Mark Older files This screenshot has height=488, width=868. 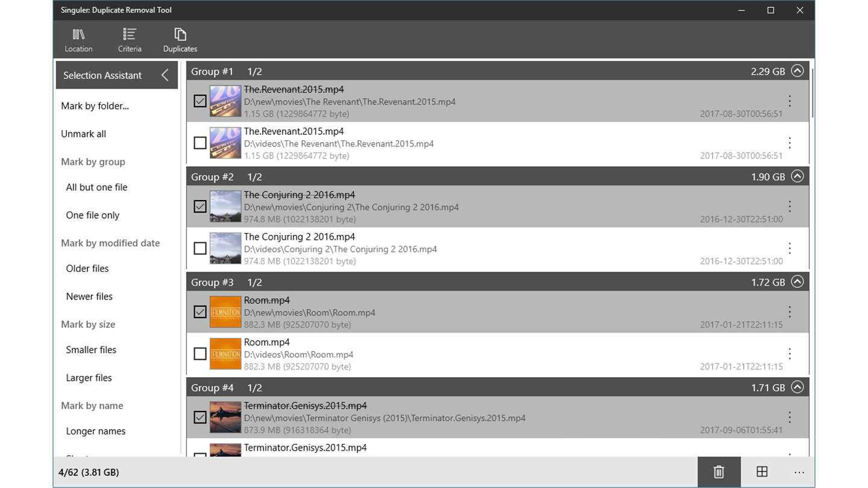point(87,269)
